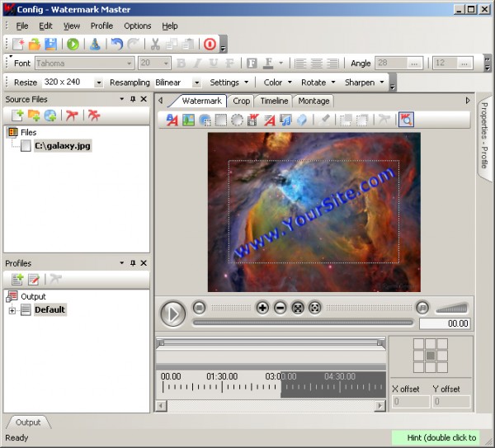Image resolution: width=495 pixels, height=448 pixels.
Task: Click the Add text watermark icon
Action: click(x=172, y=120)
